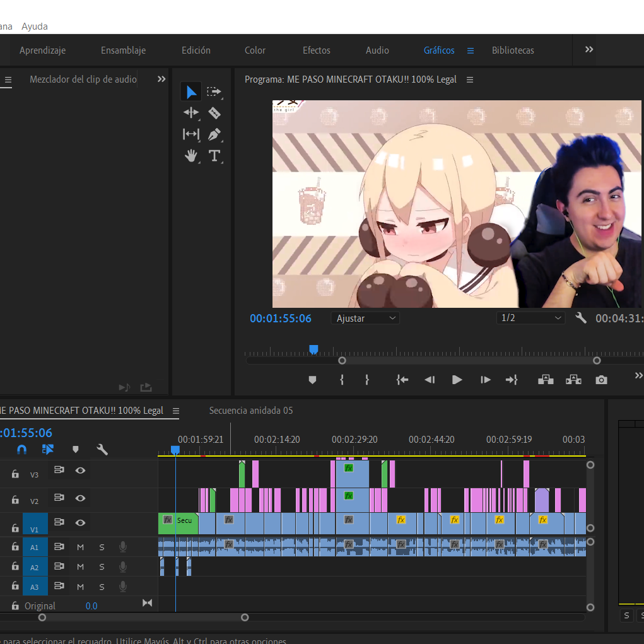Select the Pen tool
This screenshot has width=644, height=644.
214,134
